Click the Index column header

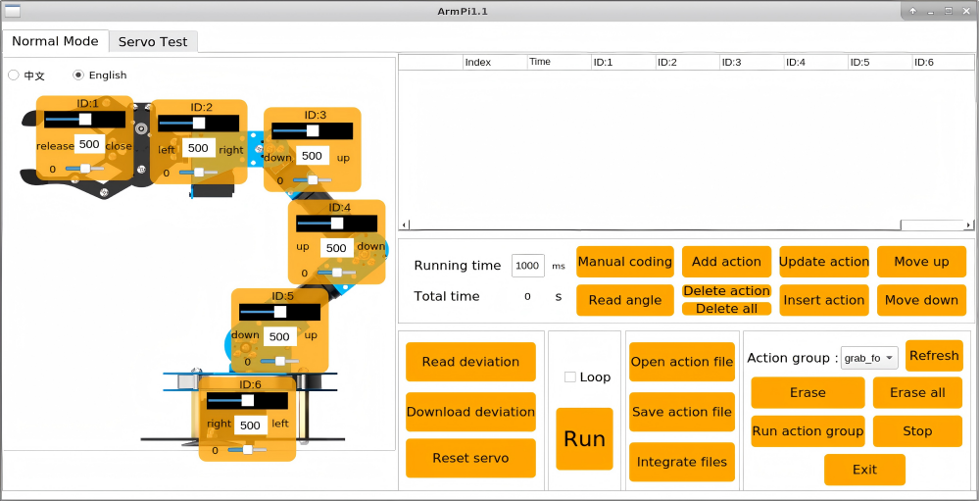(x=495, y=62)
